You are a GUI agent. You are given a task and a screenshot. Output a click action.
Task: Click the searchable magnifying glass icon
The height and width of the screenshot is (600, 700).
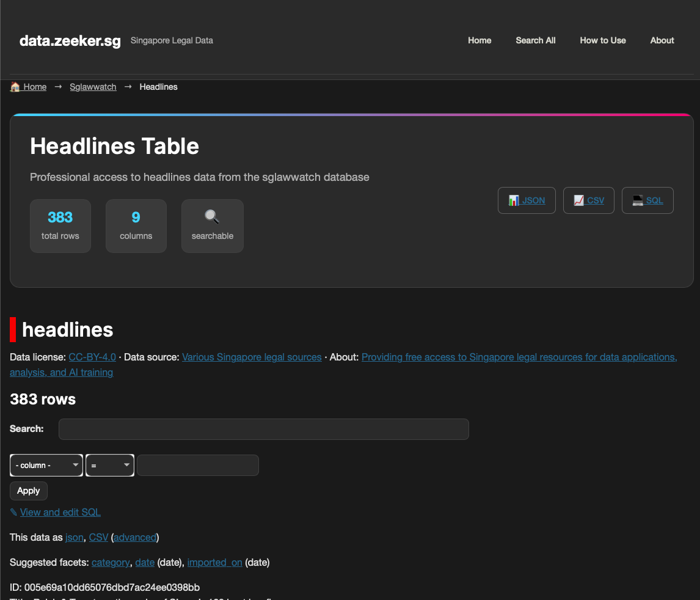(x=212, y=217)
